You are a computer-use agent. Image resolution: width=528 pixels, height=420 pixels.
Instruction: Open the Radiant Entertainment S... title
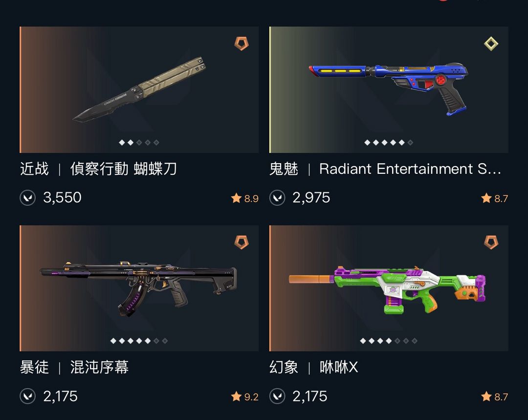click(x=410, y=169)
